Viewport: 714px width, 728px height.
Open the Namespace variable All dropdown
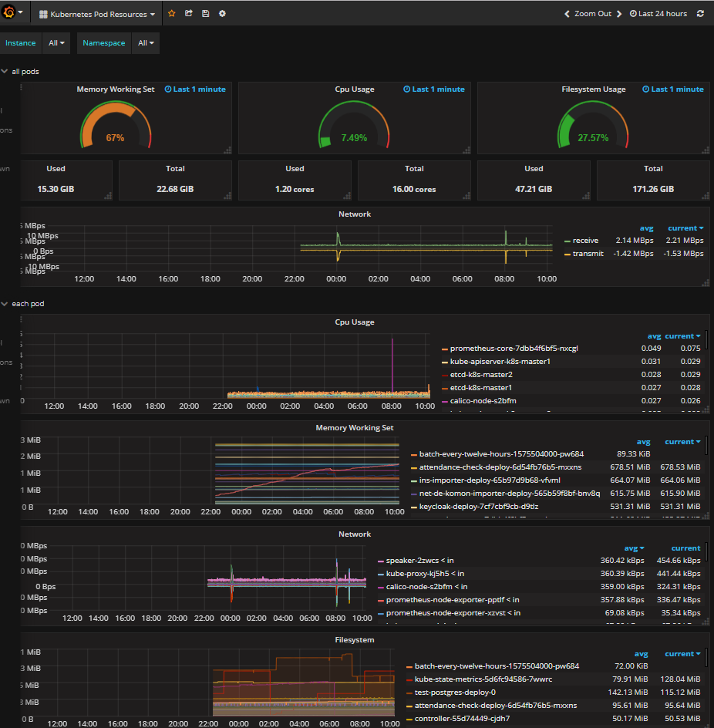click(146, 43)
